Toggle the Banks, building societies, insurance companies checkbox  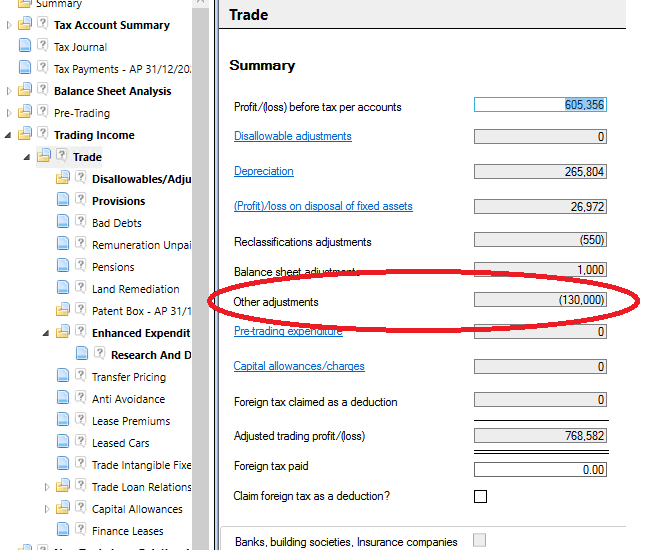point(480,540)
